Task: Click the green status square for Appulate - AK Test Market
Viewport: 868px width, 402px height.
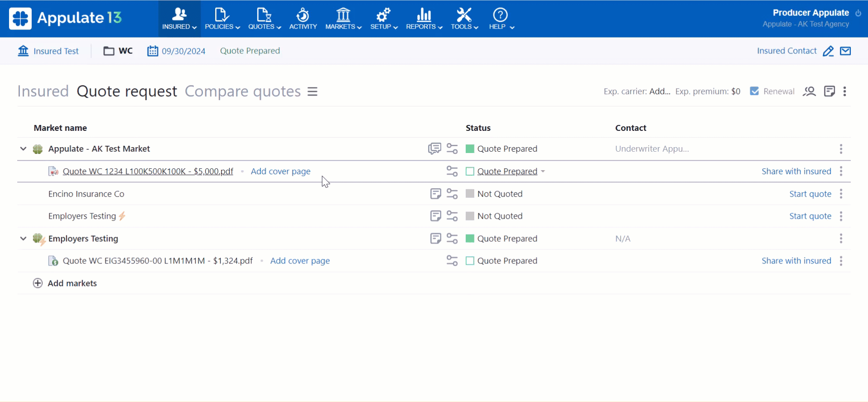Action: coord(470,148)
